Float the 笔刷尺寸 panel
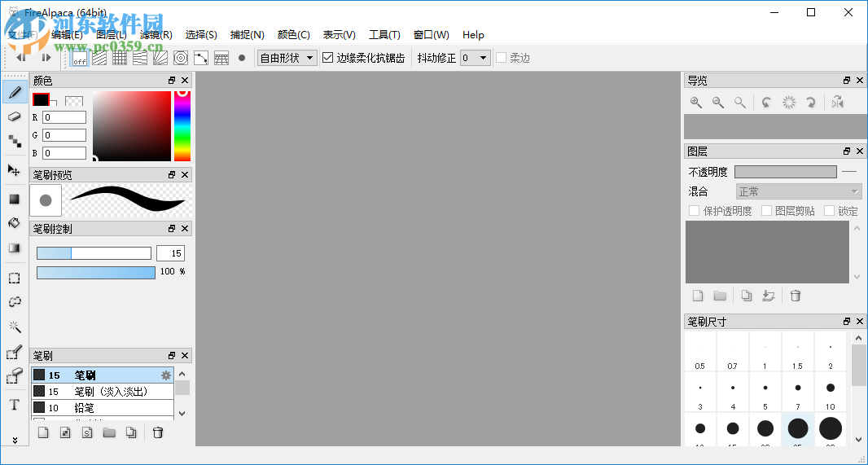 (846, 321)
